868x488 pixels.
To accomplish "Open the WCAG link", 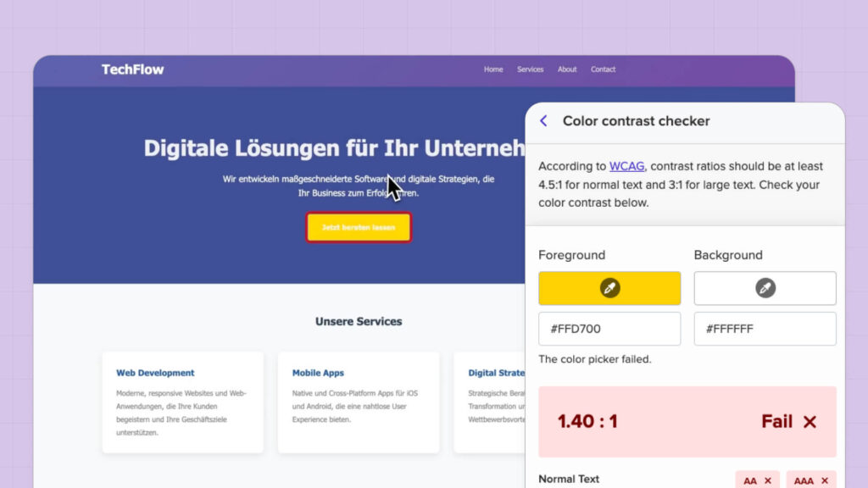I will (x=626, y=166).
